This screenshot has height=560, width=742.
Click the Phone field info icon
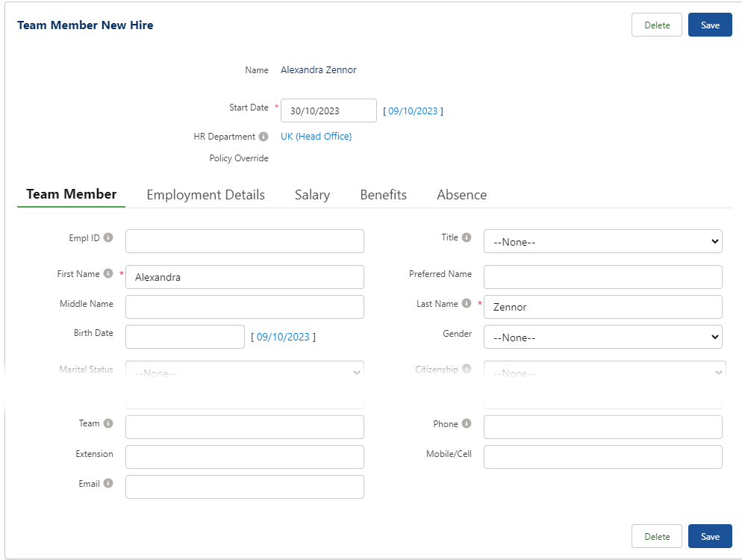tap(467, 423)
